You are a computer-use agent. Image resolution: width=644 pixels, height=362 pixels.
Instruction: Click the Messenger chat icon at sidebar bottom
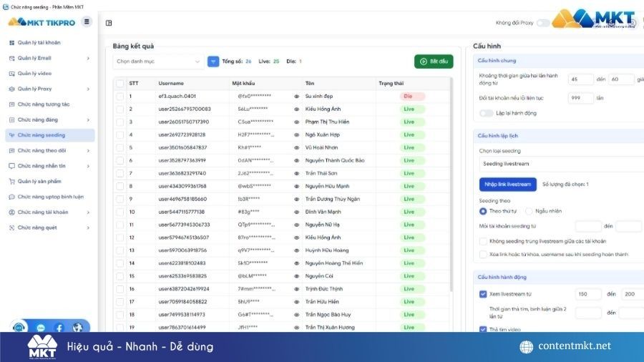pos(41,328)
